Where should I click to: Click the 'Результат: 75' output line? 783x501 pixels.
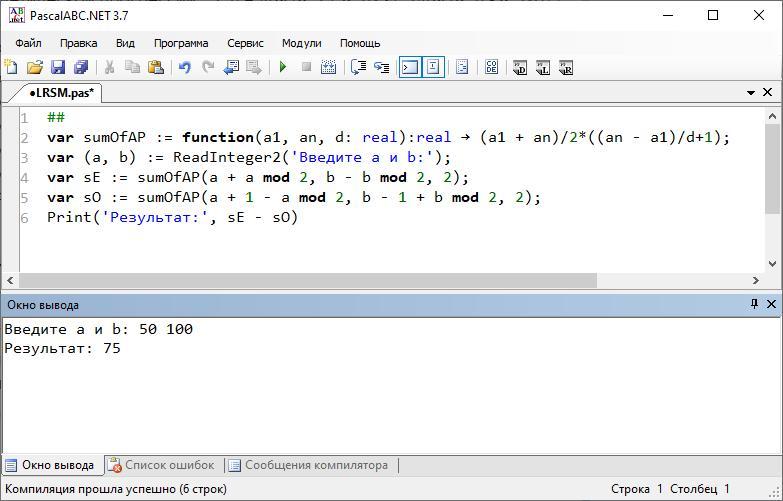(62, 348)
